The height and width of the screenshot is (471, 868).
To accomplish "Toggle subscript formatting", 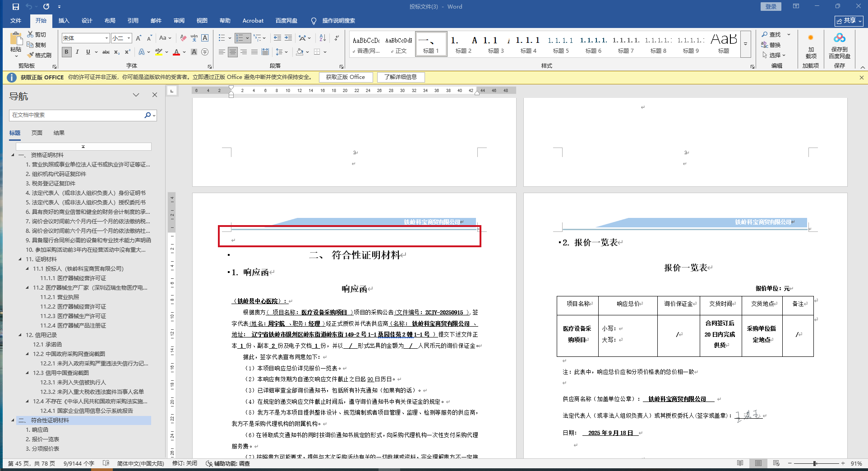I will 117,52.
